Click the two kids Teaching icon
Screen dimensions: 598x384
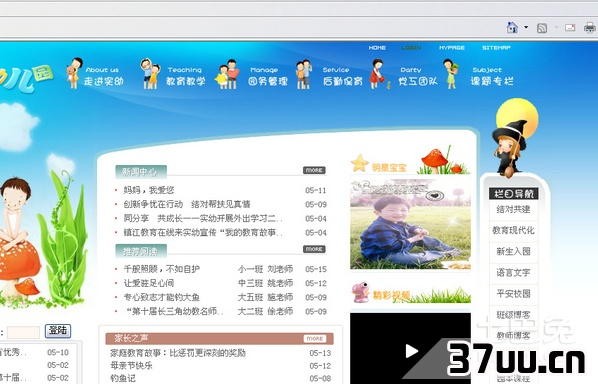tap(150, 74)
